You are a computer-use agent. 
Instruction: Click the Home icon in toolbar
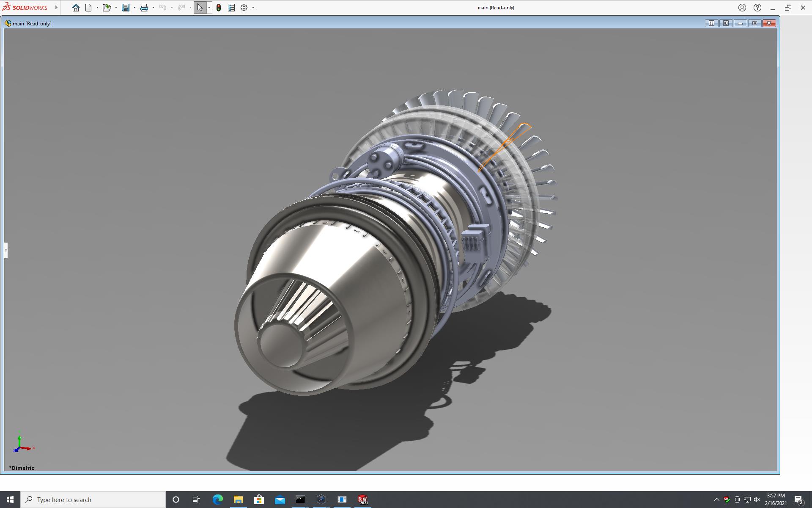click(x=75, y=8)
